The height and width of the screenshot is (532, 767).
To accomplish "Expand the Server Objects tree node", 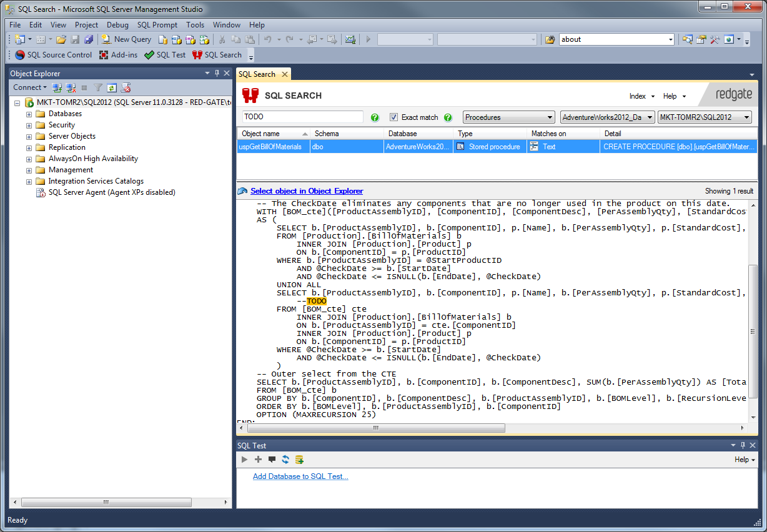I will pyautogui.click(x=29, y=137).
